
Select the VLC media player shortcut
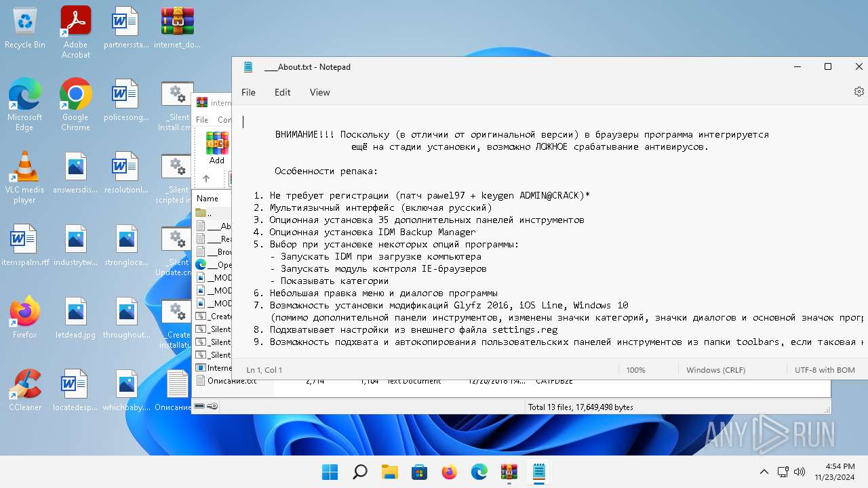(x=25, y=178)
